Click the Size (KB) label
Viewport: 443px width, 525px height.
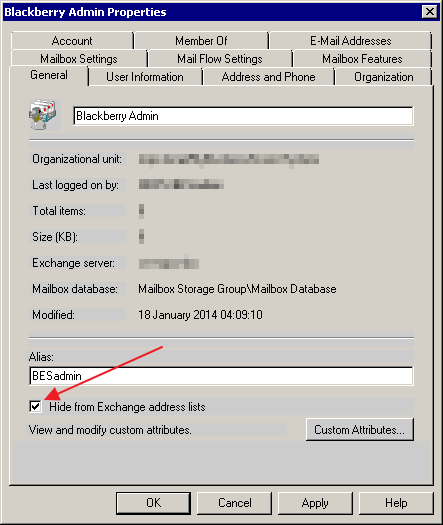[55, 237]
